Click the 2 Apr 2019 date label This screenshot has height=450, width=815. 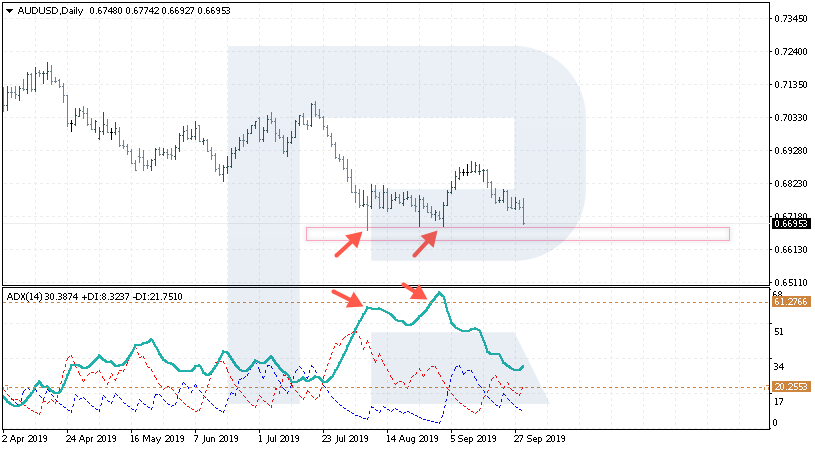click(25, 439)
